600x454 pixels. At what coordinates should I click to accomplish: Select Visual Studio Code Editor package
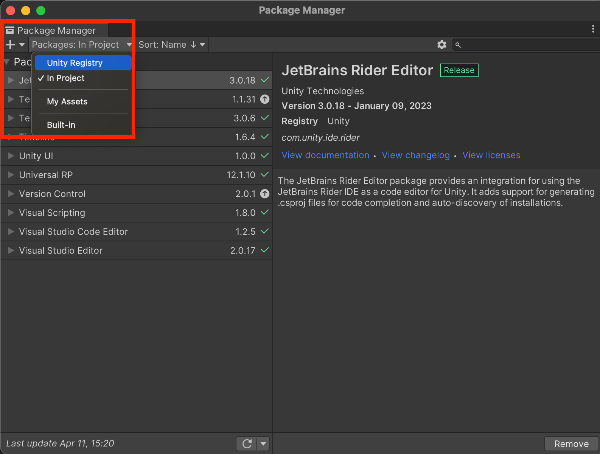tap(137, 232)
